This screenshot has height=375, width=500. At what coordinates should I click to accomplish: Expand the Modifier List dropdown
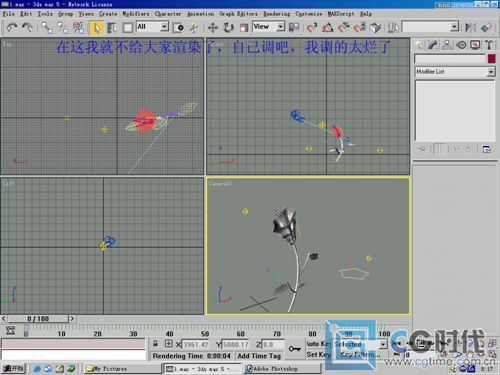491,72
